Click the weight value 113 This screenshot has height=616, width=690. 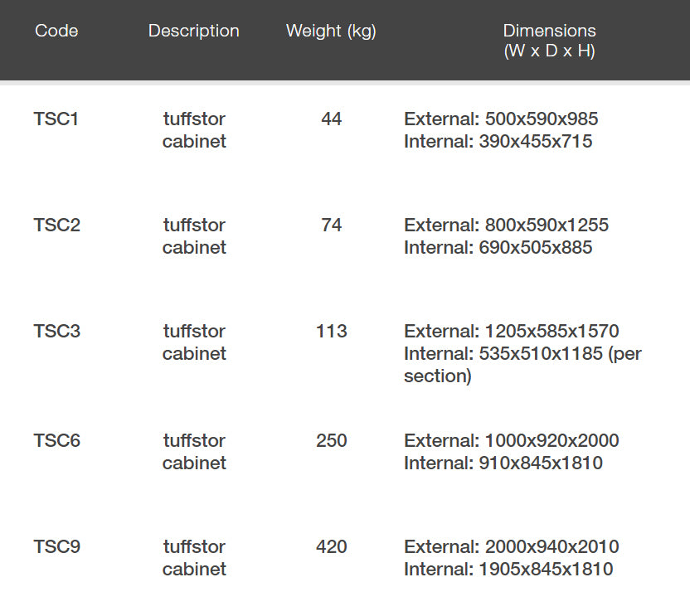tap(331, 332)
